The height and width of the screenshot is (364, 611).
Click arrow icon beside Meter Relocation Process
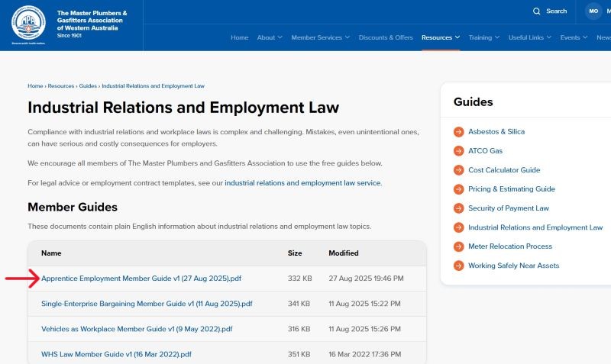coord(459,246)
